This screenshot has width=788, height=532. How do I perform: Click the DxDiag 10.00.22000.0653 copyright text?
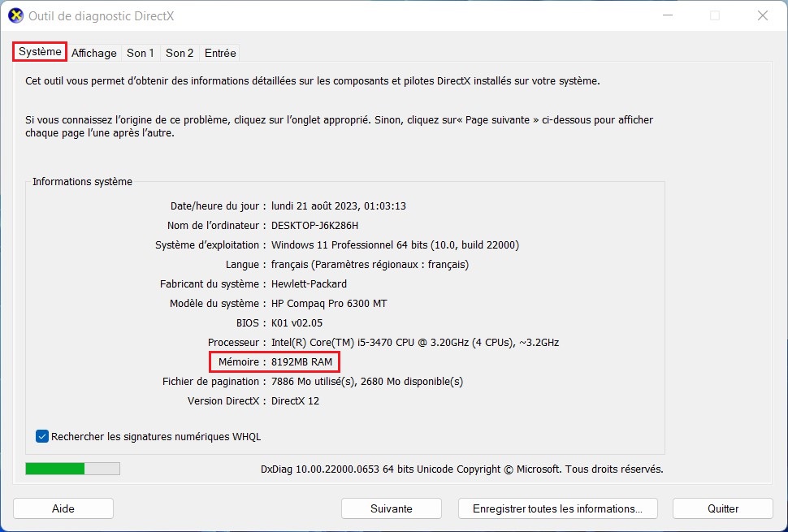pyautogui.click(x=462, y=469)
